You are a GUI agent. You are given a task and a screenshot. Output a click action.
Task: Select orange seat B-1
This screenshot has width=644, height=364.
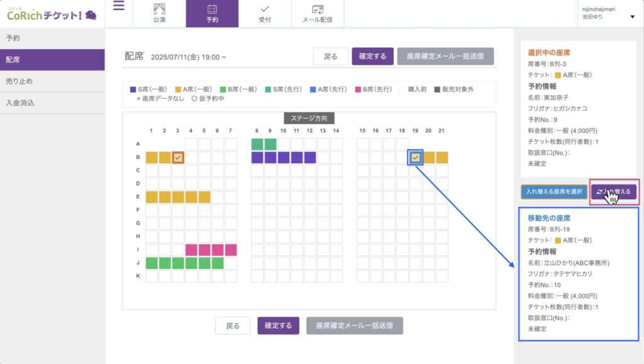(x=152, y=157)
